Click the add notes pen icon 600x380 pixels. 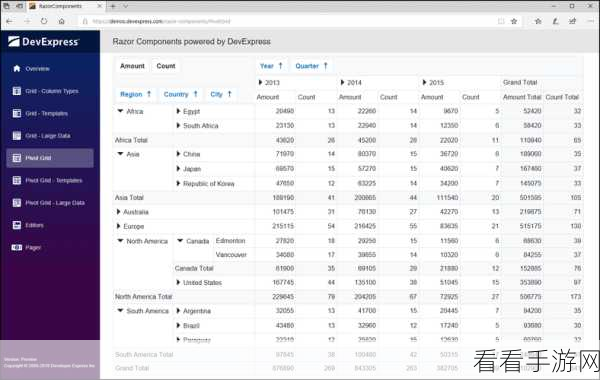click(555, 21)
